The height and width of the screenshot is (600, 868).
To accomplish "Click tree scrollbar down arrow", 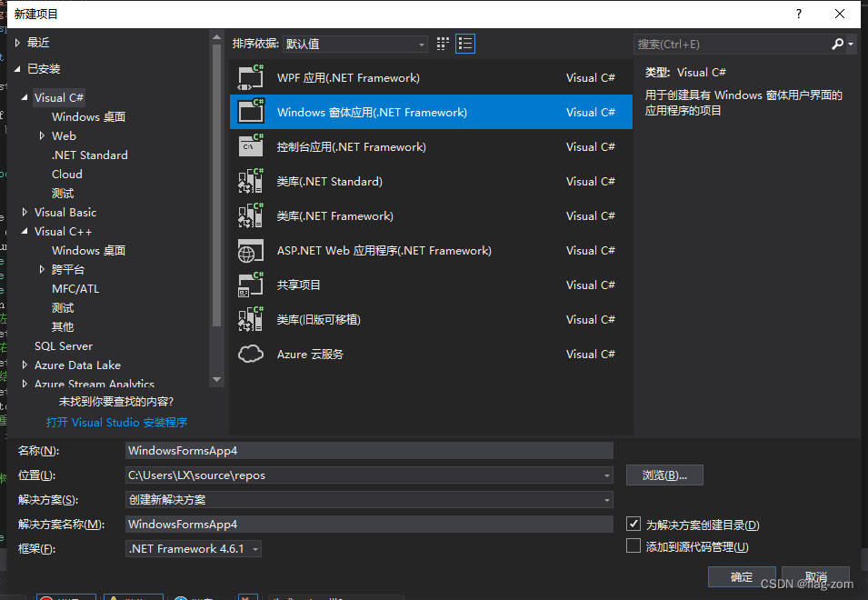I will (x=216, y=380).
